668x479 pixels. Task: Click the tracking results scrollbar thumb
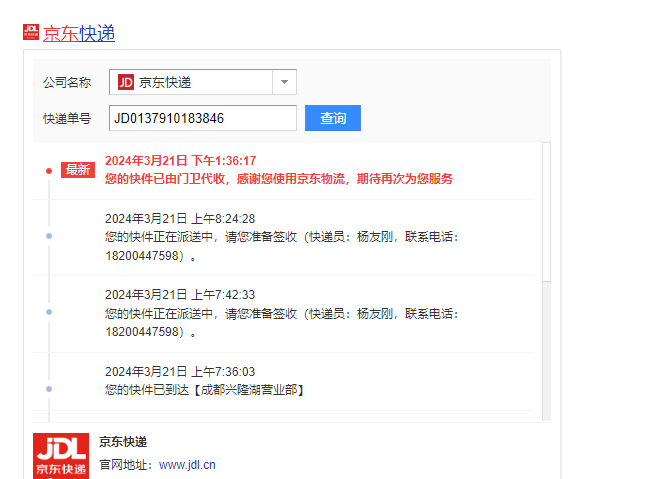(547, 212)
